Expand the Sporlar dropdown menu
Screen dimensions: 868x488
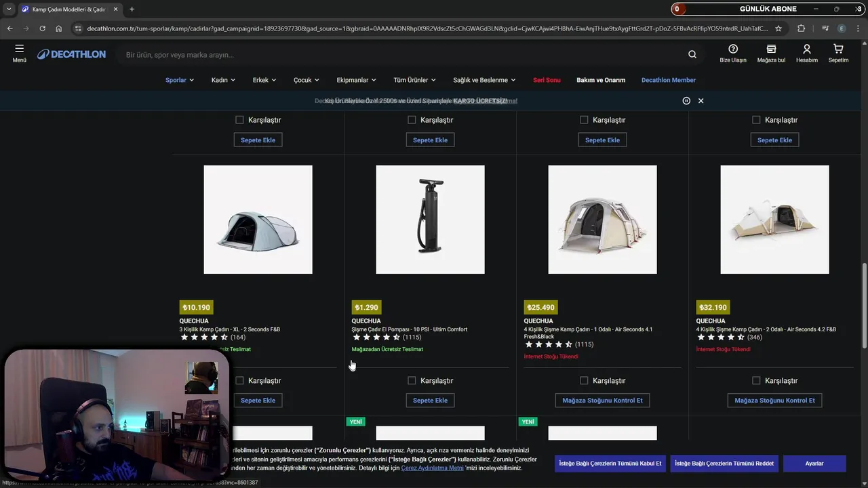(180, 80)
